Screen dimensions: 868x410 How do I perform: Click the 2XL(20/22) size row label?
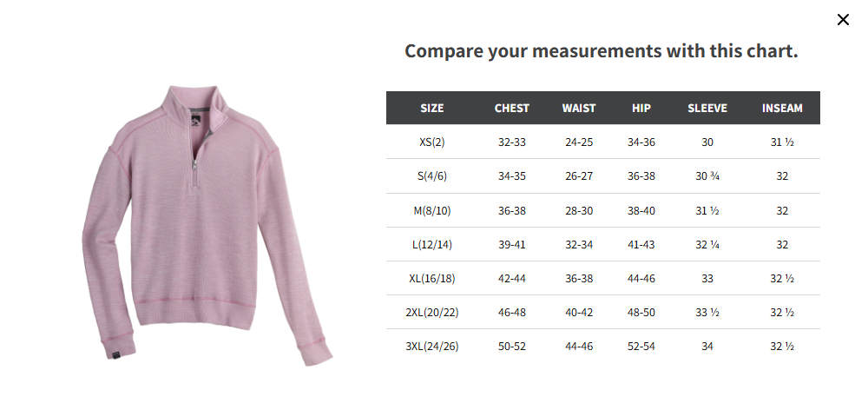point(431,313)
